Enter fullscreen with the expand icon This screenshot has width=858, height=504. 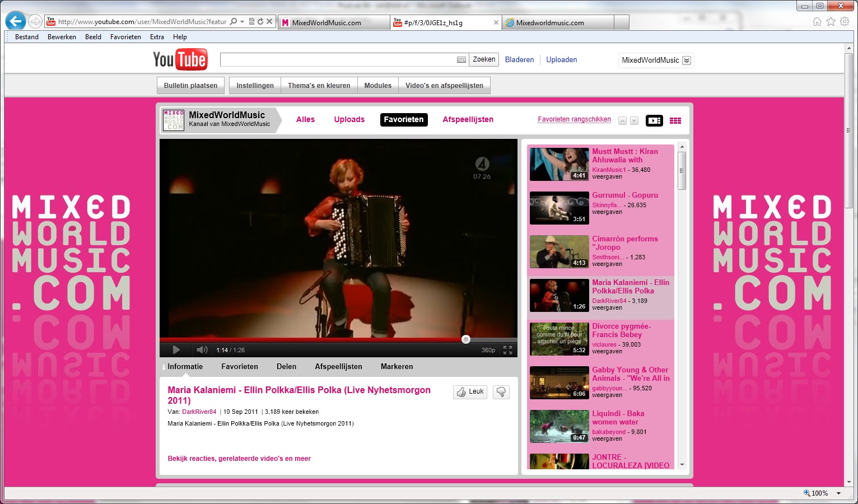click(508, 350)
